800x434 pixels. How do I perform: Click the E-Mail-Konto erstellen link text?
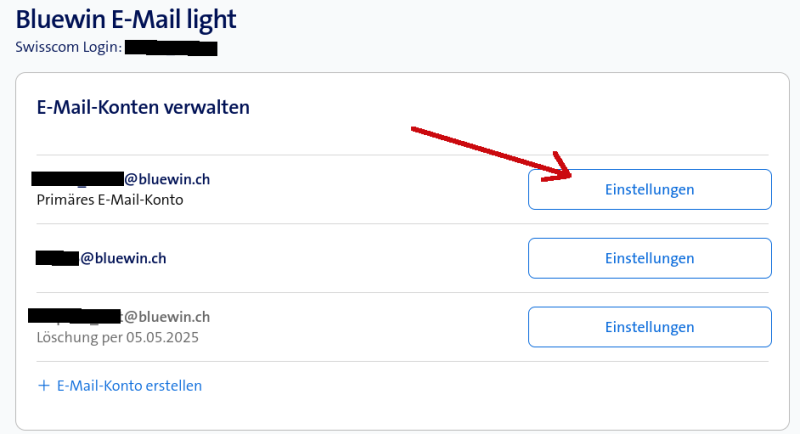coord(129,385)
